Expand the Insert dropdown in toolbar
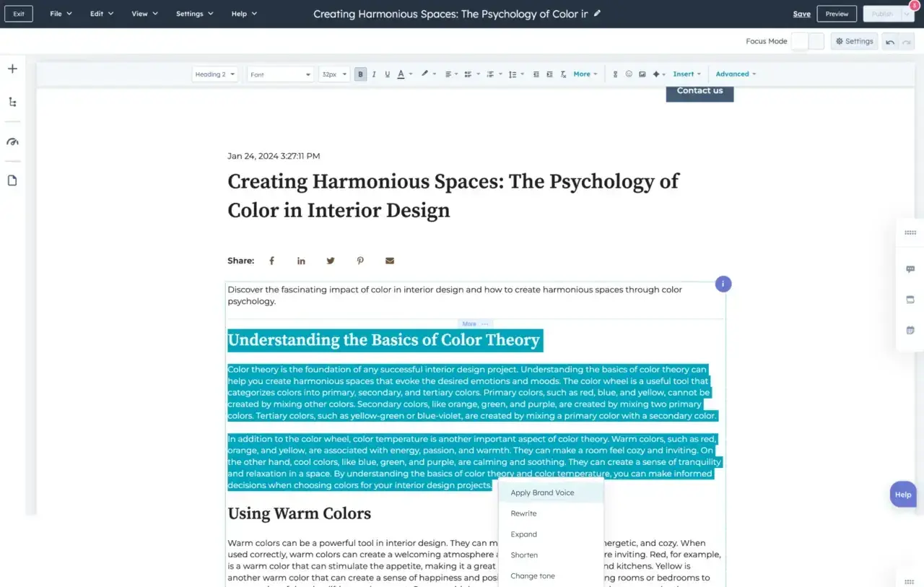The image size is (924, 587). (x=687, y=74)
